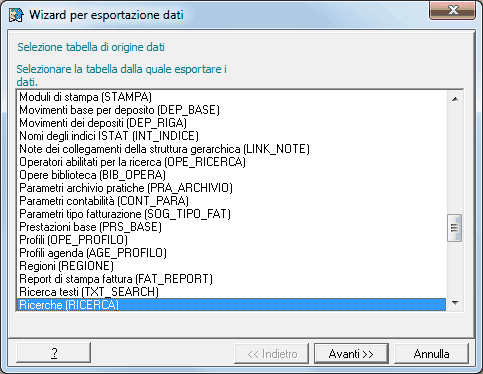Select Parametri archivio pratiche (PRA_ARCHIVIO)
483x374 pixels.
(231, 188)
